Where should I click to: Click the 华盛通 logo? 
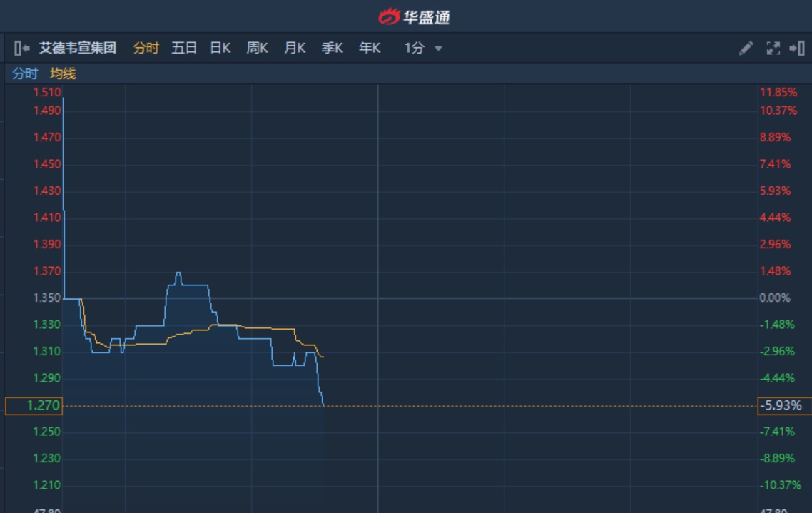(415, 16)
